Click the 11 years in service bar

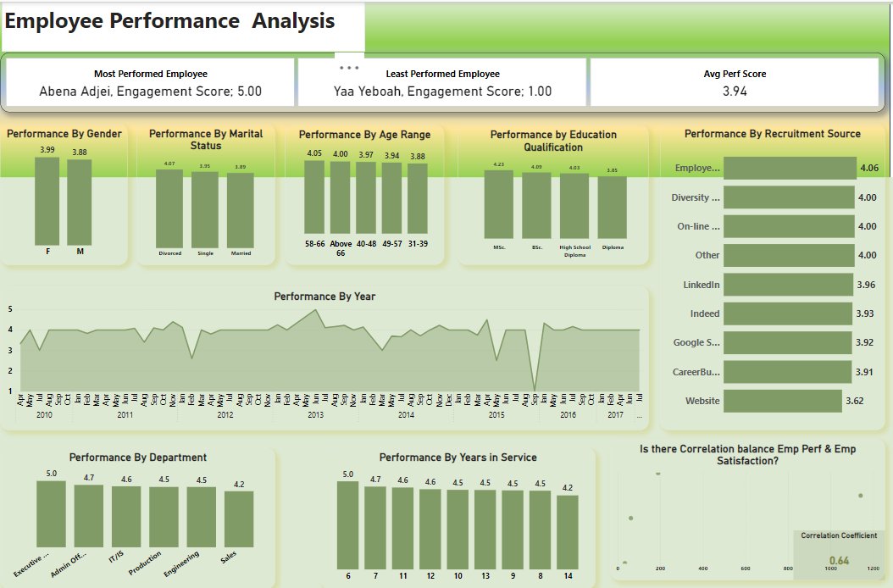tap(402, 528)
